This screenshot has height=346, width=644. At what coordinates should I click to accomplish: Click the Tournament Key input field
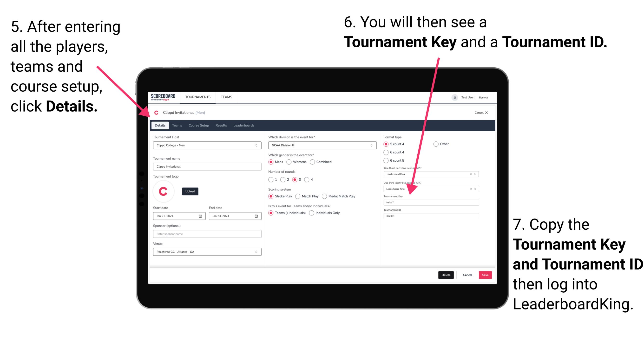(432, 202)
